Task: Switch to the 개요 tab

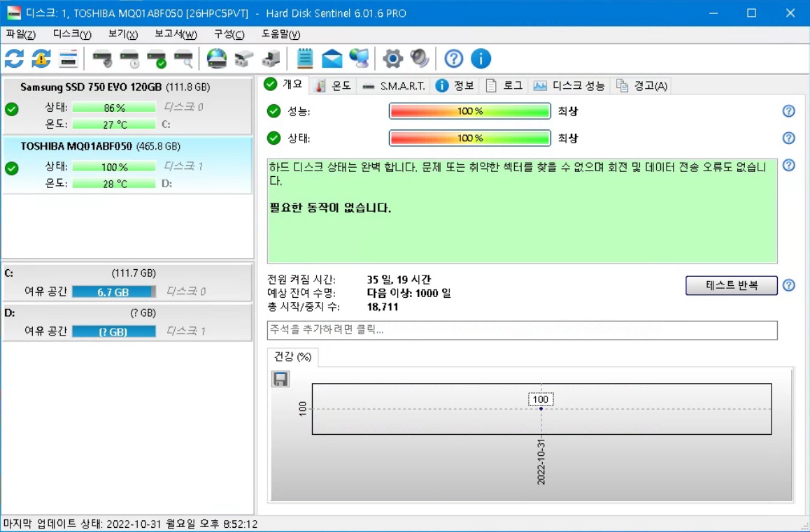Action: tap(283, 84)
